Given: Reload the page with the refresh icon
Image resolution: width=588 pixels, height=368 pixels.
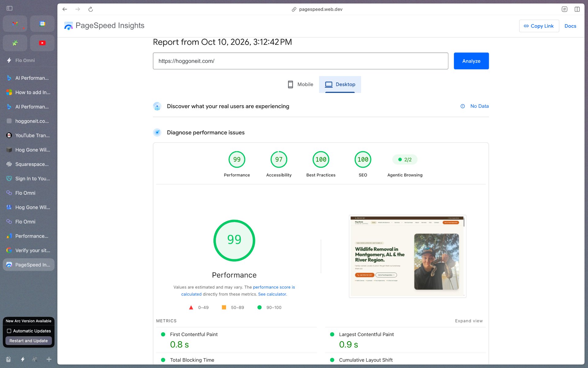Looking at the screenshot, I should click(x=91, y=9).
